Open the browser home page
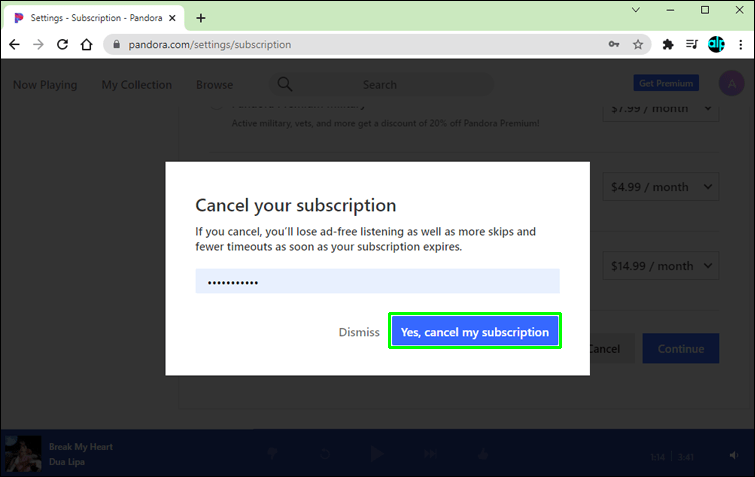This screenshot has height=477, width=755. (x=87, y=45)
